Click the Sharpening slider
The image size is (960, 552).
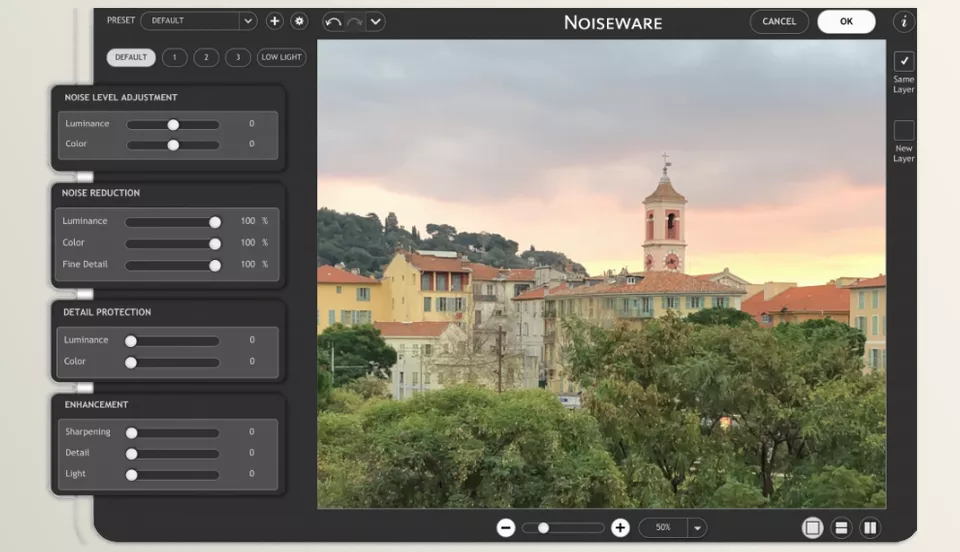tap(172, 433)
